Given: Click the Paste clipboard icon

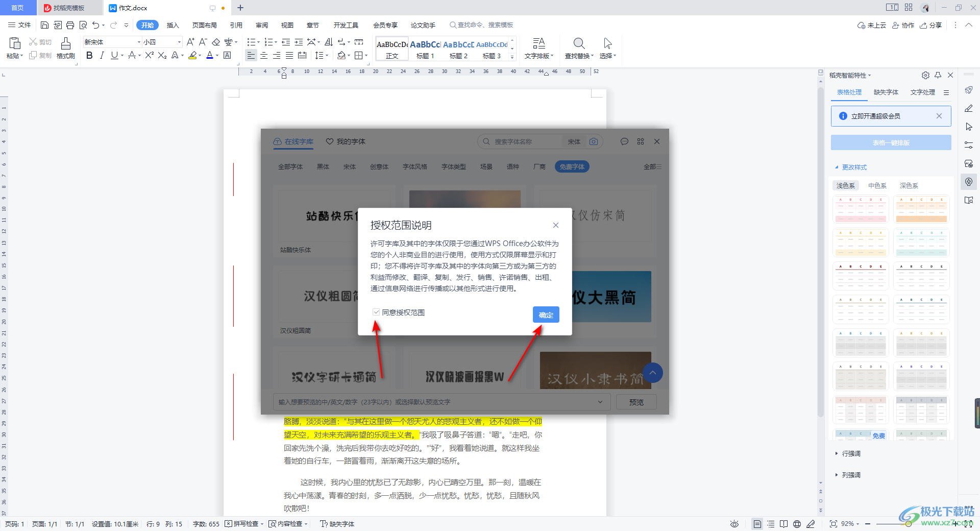Looking at the screenshot, I should click(15, 44).
